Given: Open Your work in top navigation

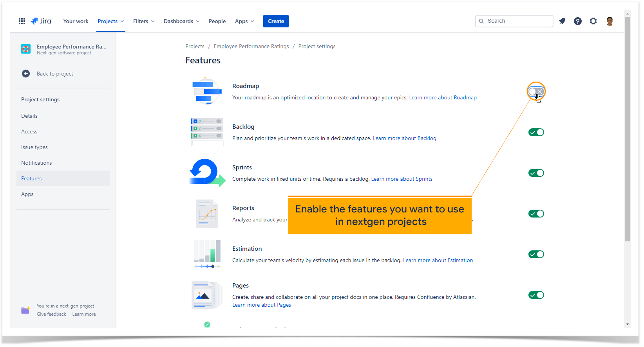Looking at the screenshot, I should click(76, 21).
